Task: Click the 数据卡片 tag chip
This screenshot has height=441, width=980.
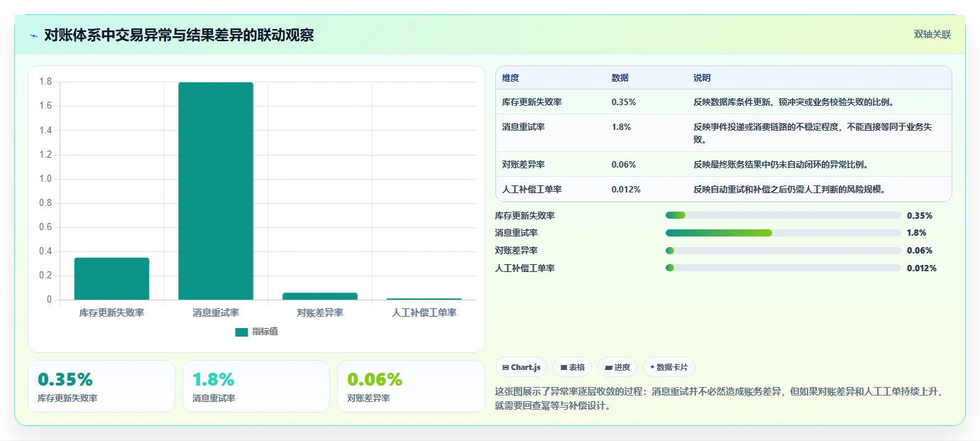Action: [669, 367]
